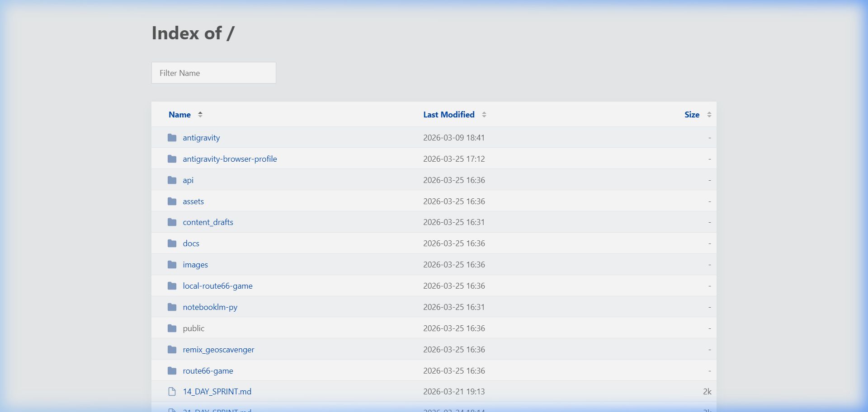
Task: Sort the listing by Size header
Action: [692, 115]
